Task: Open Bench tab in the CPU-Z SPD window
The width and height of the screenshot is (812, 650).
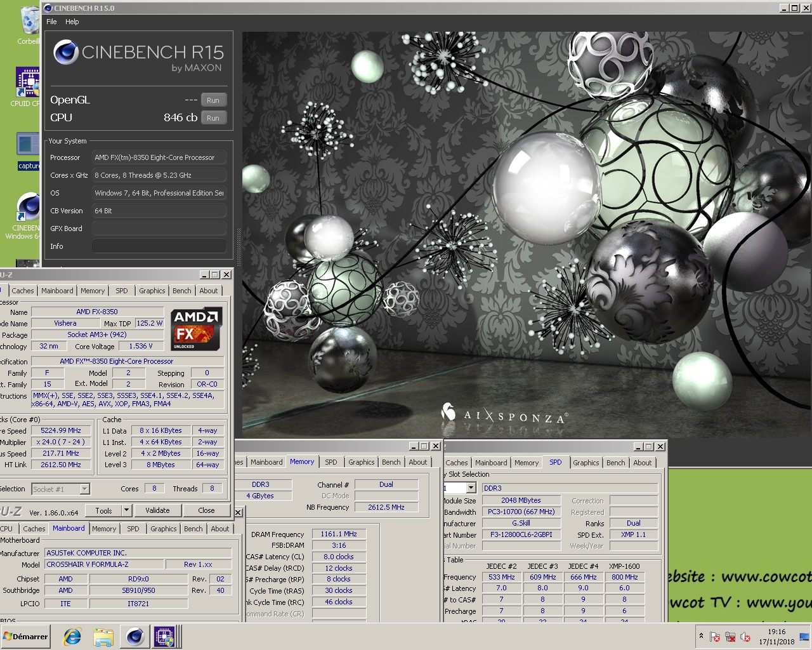Action: tap(616, 463)
